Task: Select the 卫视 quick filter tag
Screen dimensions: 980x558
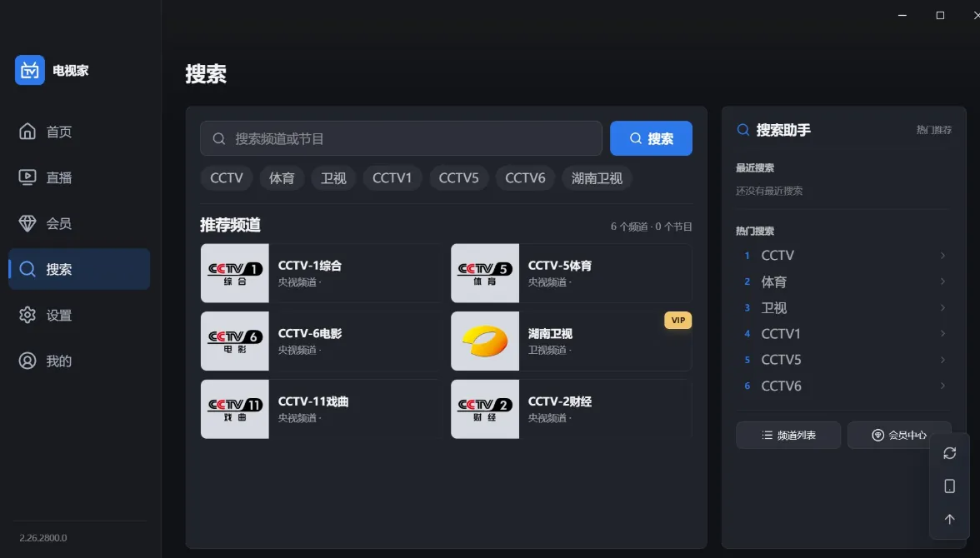Action: pos(333,178)
